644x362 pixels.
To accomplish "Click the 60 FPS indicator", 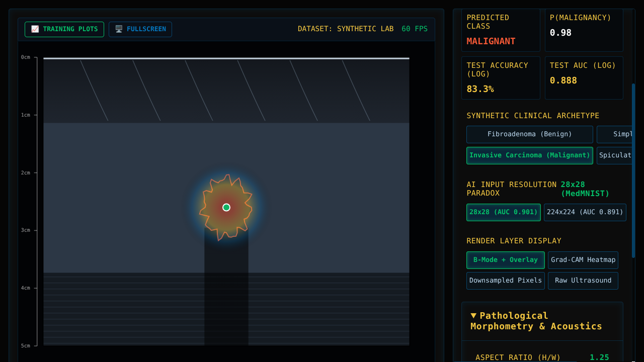I will (x=415, y=29).
